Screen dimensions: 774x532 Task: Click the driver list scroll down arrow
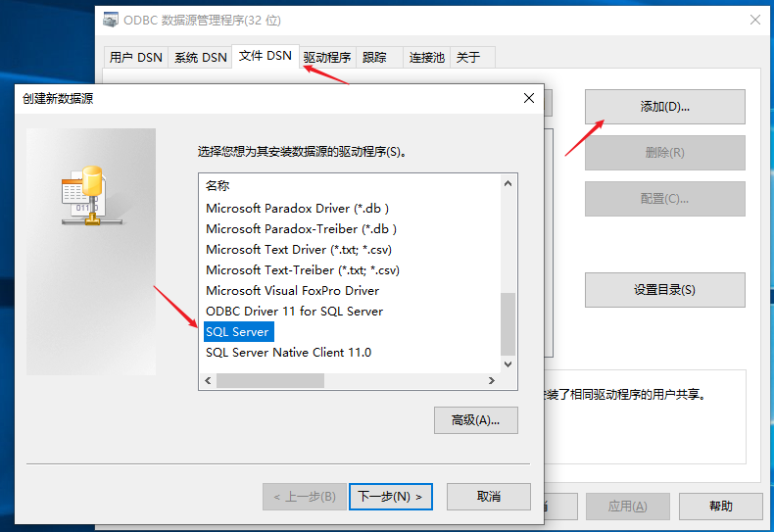[x=508, y=364]
